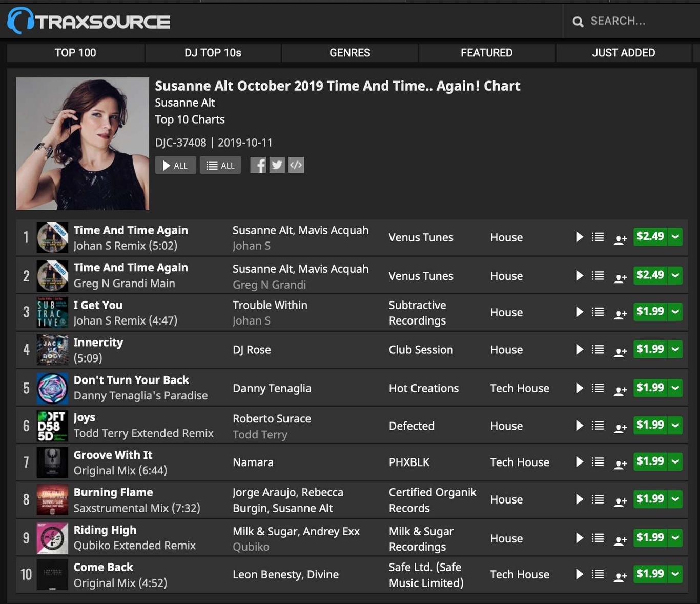Follow artist icon for I Get You

pos(620,314)
